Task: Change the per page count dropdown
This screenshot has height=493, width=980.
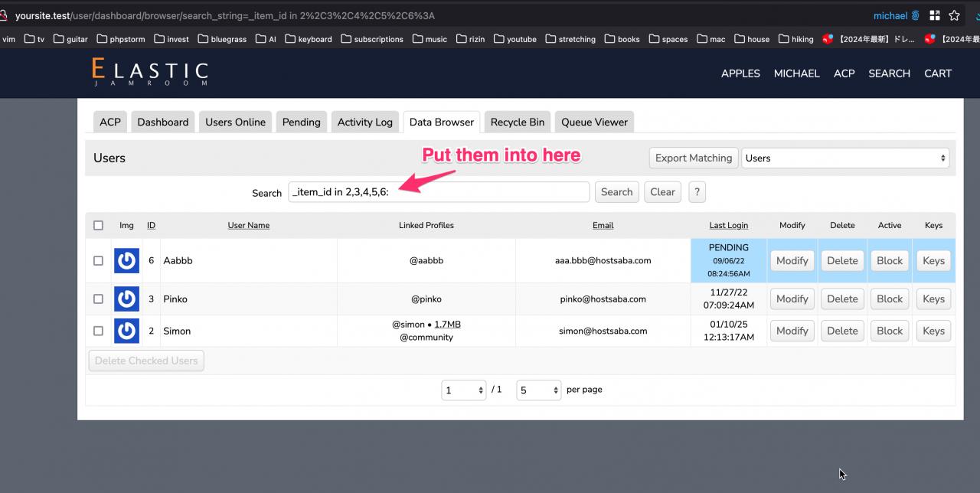Action: tap(538, 390)
